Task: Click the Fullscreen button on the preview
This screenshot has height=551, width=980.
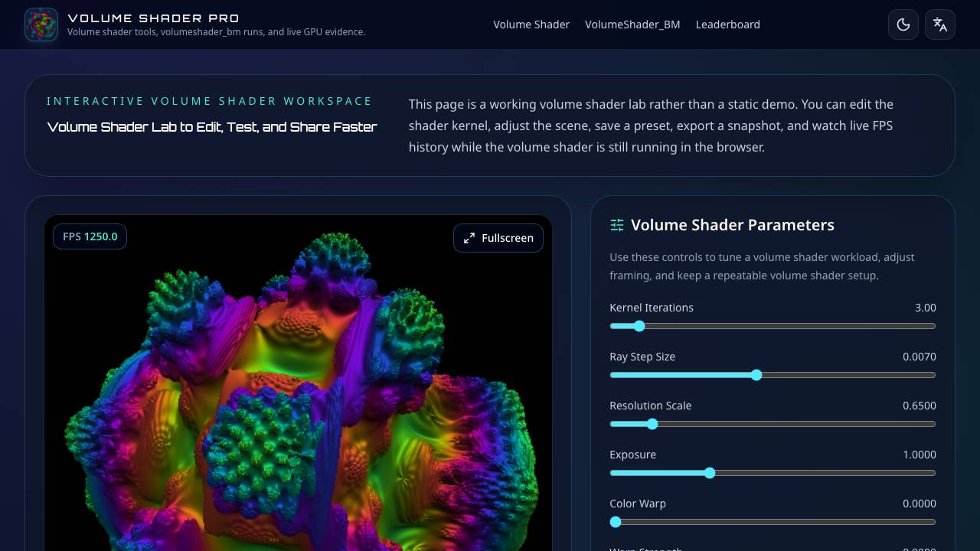Action: 498,238
